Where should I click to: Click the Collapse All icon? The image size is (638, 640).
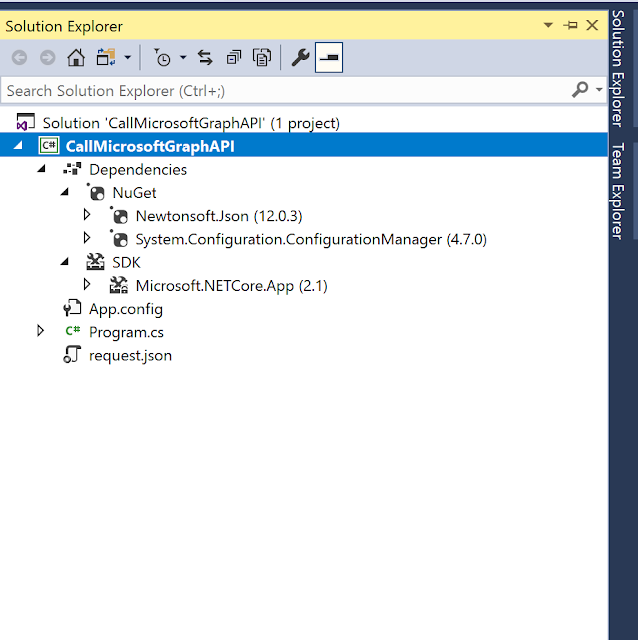[233, 58]
